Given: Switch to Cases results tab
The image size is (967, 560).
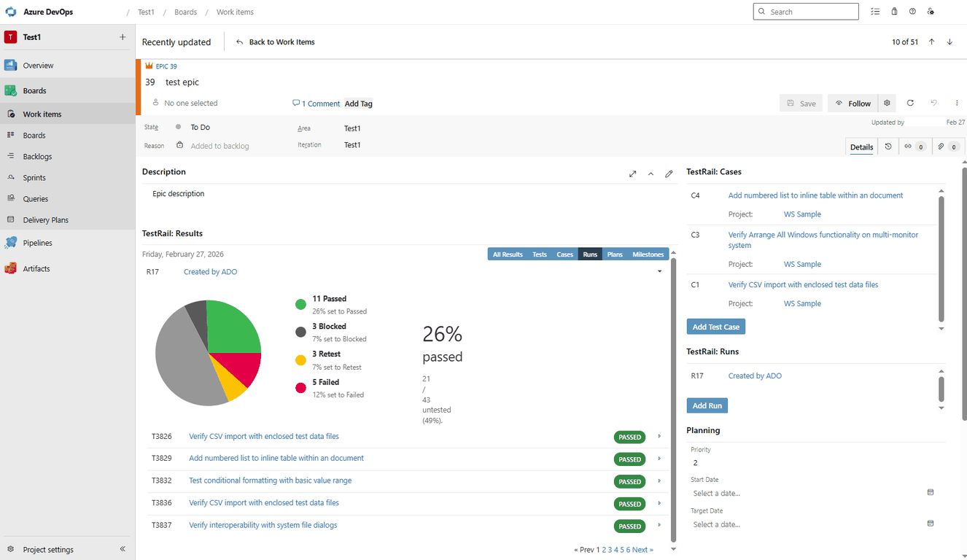Looking at the screenshot, I should (x=565, y=254).
